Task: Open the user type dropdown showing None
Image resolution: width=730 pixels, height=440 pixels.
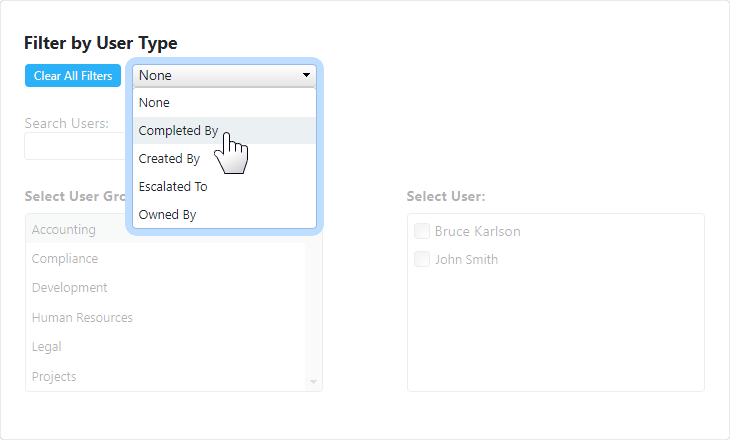Action: tap(224, 75)
